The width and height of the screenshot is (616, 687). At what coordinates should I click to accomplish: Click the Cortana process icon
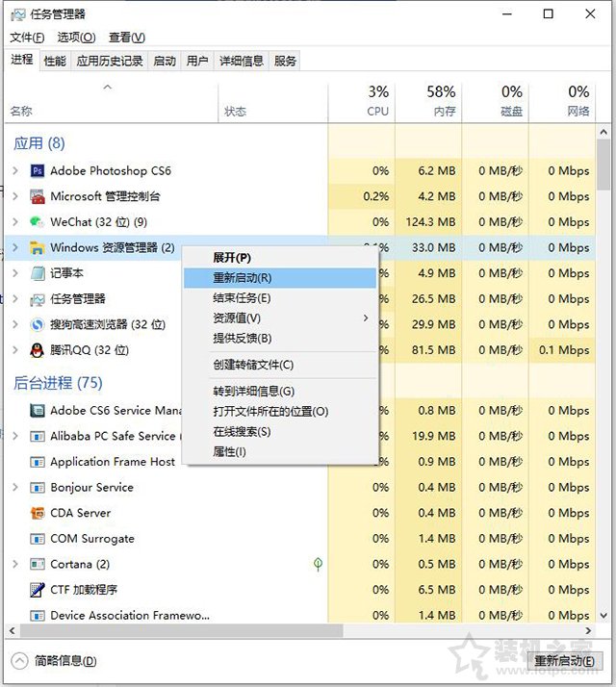point(38,564)
